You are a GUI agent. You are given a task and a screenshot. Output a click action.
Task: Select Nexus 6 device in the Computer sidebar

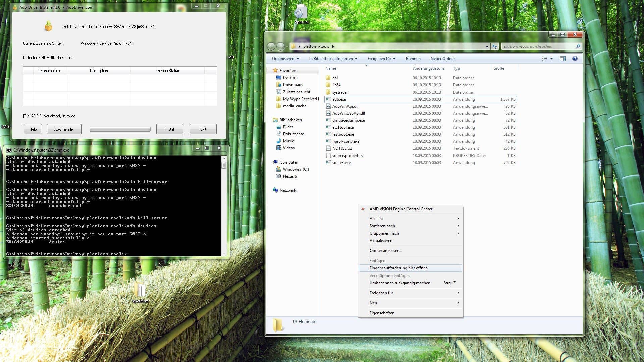[289, 176]
